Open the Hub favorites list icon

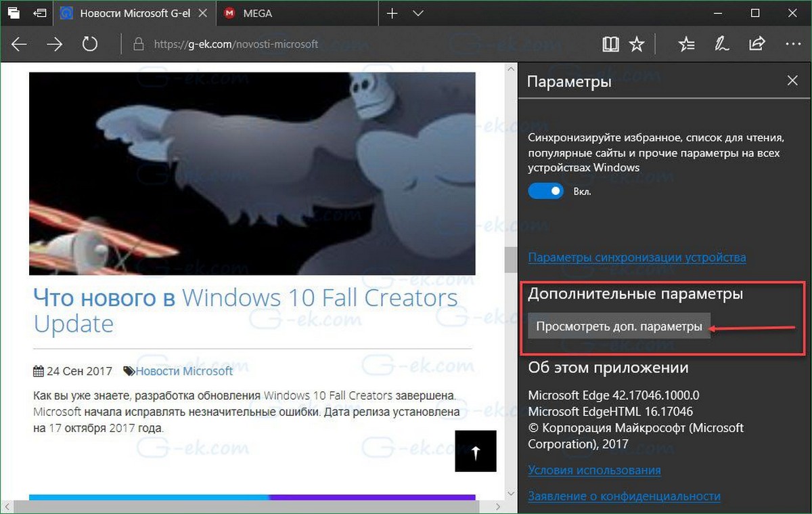click(x=686, y=44)
